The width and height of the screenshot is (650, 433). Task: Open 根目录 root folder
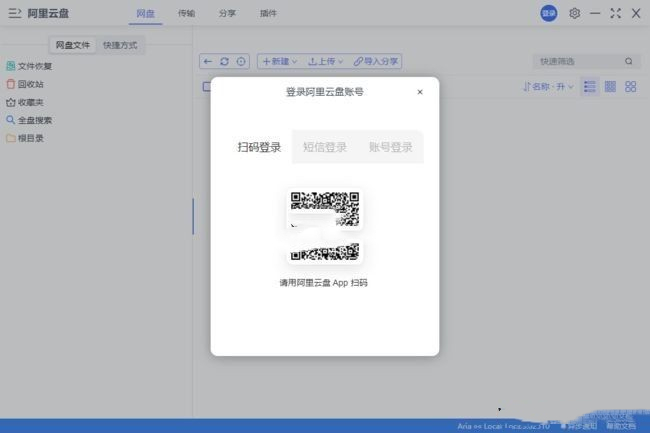pos(25,138)
